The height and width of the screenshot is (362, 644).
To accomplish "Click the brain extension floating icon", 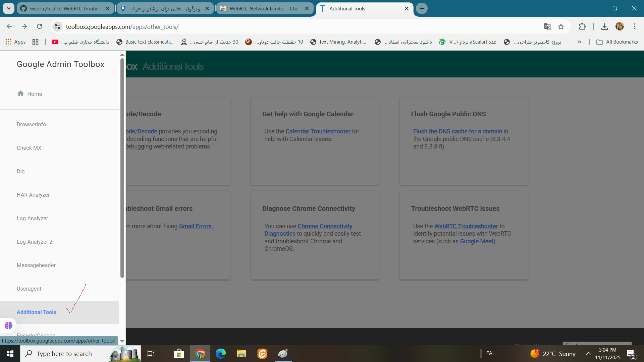I will tap(8, 325).
